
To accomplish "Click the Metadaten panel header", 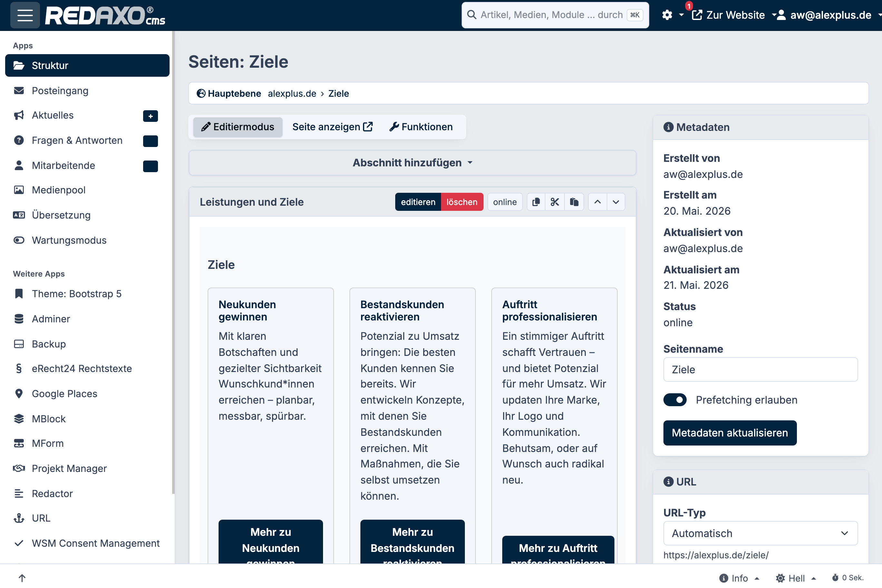I will [x=760, y=128].
